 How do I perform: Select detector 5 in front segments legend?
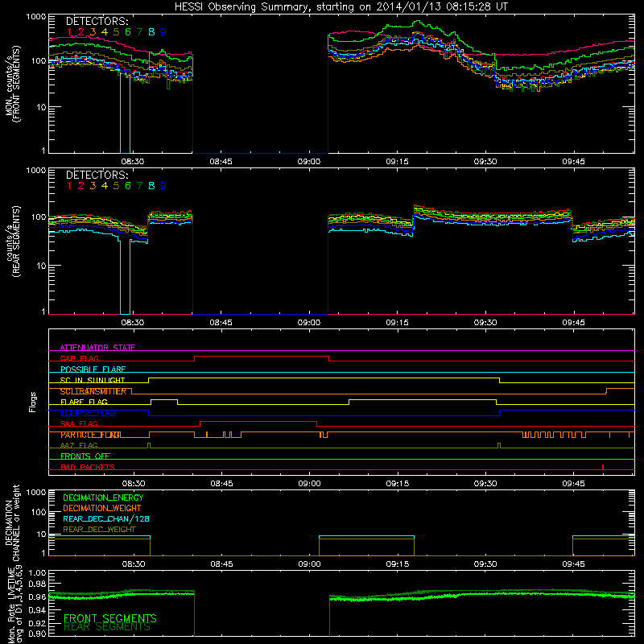click(x=116, y=32)
